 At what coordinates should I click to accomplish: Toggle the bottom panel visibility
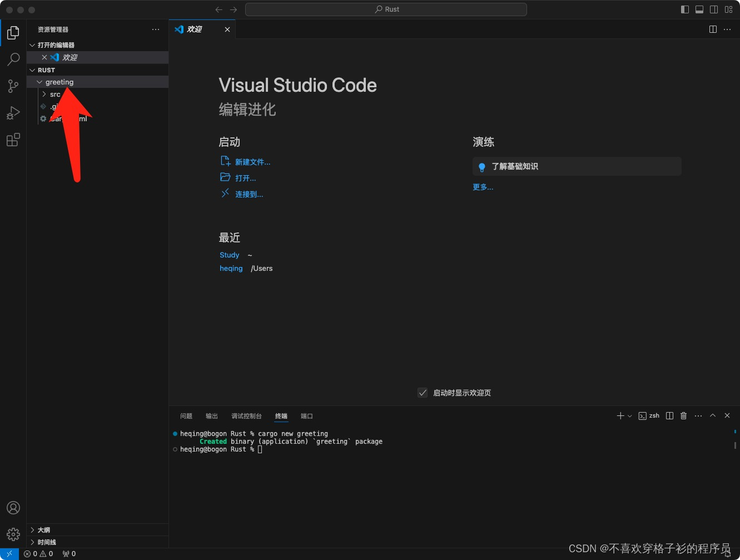pyautogui.click(x=699, y=9)
